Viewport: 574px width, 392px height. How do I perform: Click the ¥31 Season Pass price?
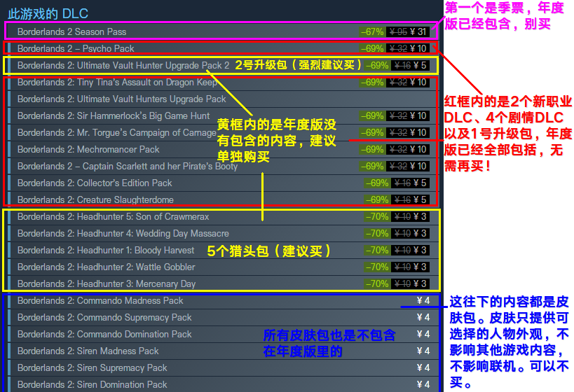[418, 31]
